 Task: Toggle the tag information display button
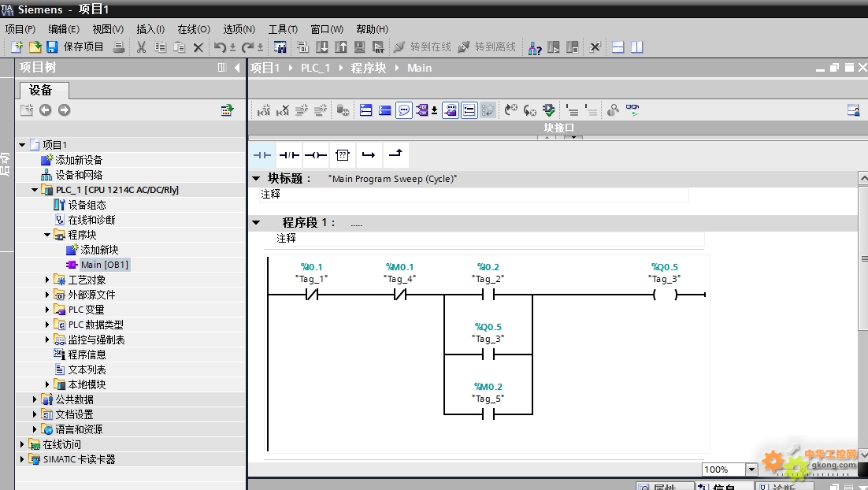(x=451, y=110)
